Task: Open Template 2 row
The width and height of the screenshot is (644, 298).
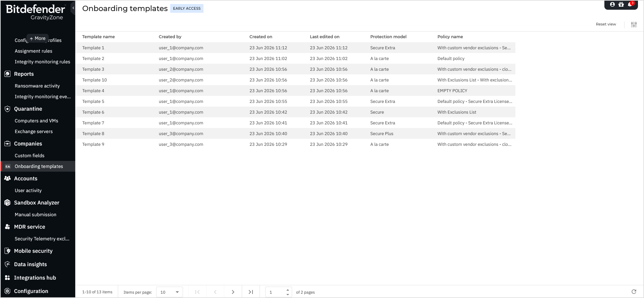Action: pyautogui.click(x=295, y=58)
